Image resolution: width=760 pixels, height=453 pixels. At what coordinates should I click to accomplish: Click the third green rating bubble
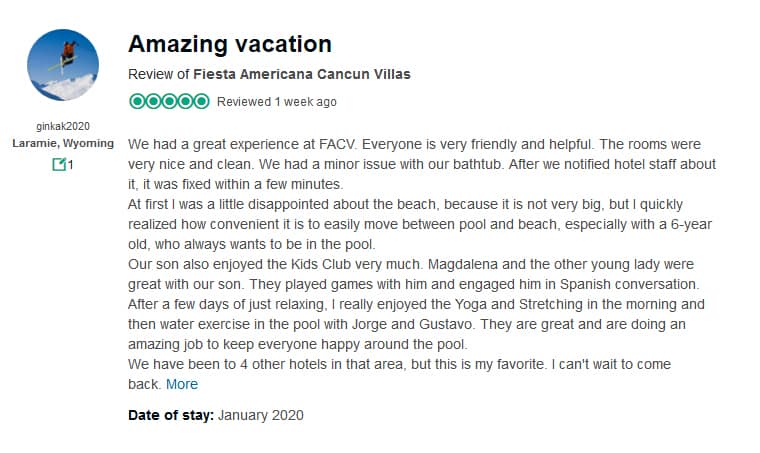(x=169, y=101)
